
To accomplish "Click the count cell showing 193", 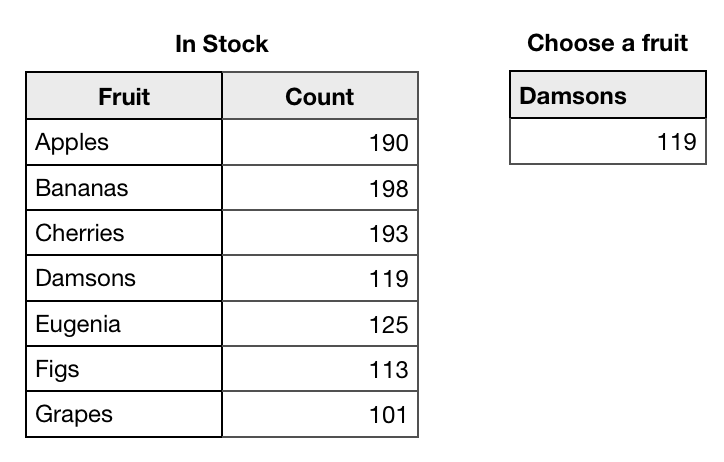I will pyautogui.click(x=319, y=233).
